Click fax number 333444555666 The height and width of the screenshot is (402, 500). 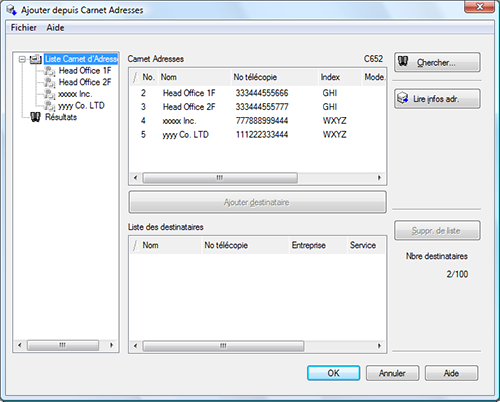(262, 93)
